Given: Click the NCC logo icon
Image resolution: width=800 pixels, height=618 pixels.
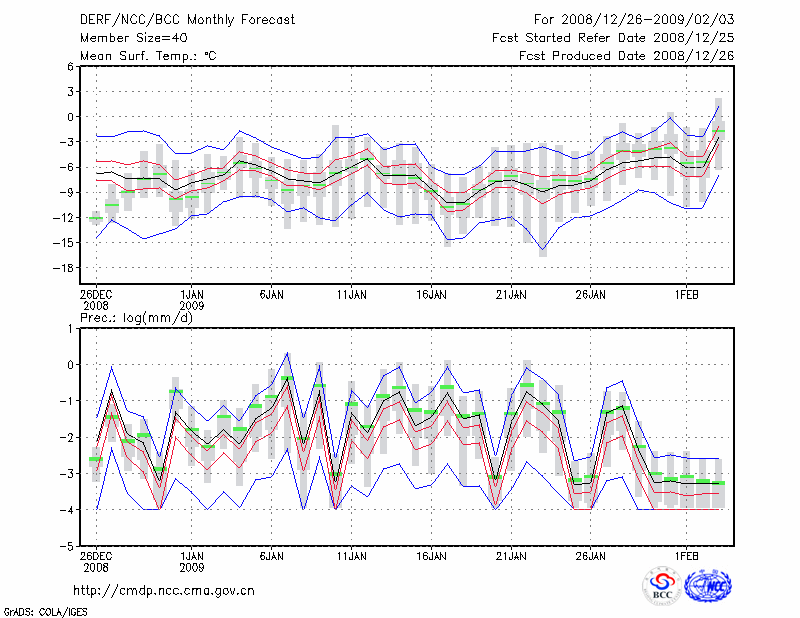Looking at the screenshot, I should (708, 587).
